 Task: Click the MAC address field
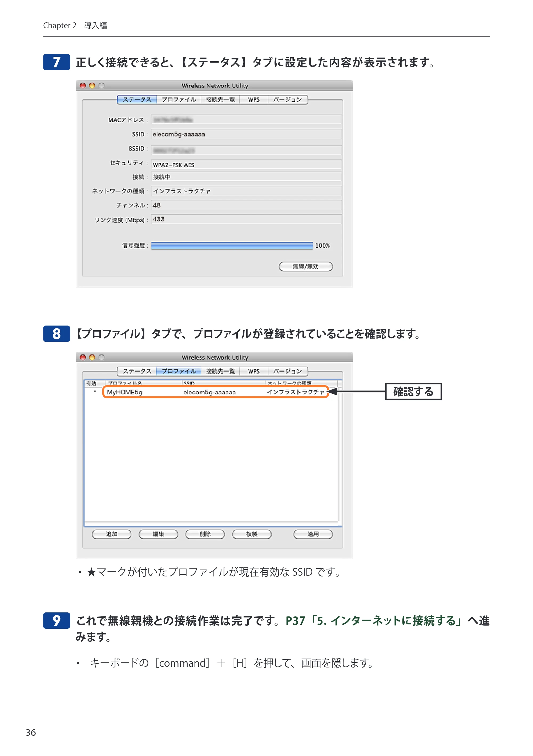click(246, 120)
